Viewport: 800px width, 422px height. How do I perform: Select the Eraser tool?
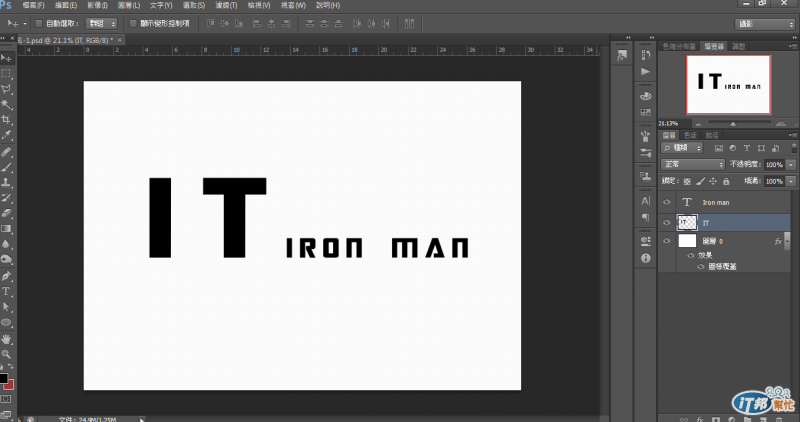pos(6,213)
